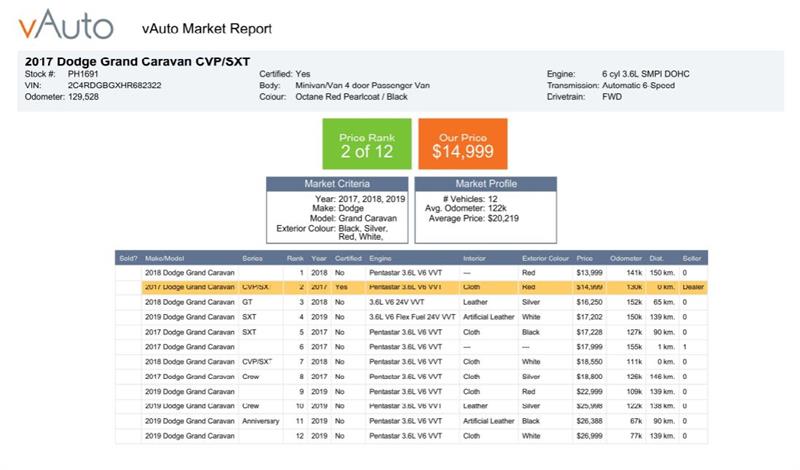Click the highlighted Dealer seller cell

[x=693, y=287]
